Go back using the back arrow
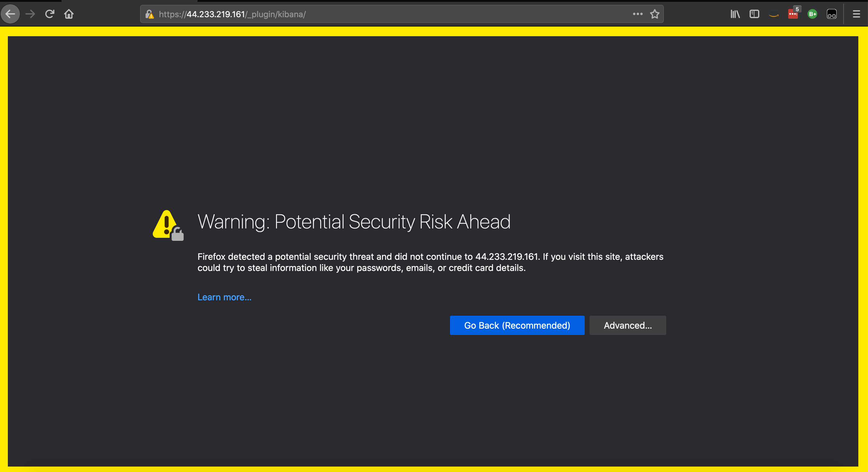Viewport: 868px width, 472px height. (x=11, y=14)
